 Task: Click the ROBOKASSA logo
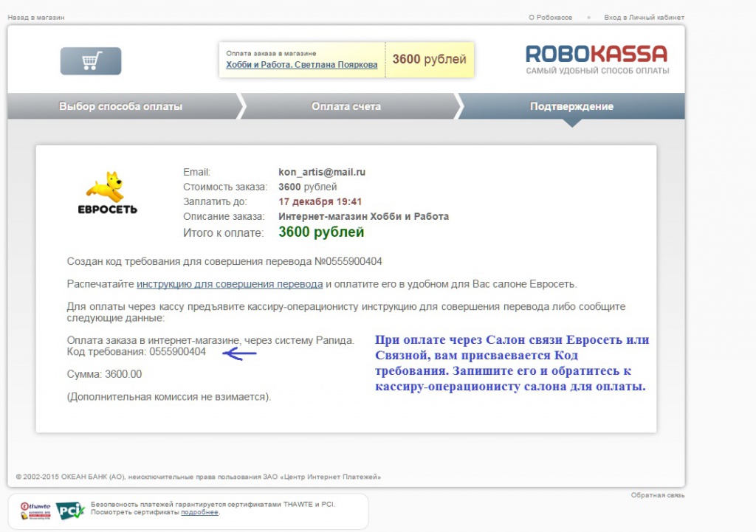tap(597, 54)
